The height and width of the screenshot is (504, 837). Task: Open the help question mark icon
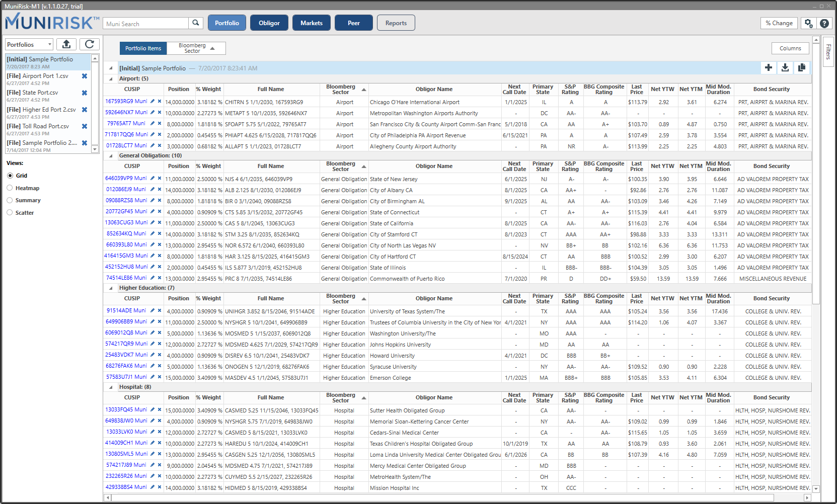824,23
